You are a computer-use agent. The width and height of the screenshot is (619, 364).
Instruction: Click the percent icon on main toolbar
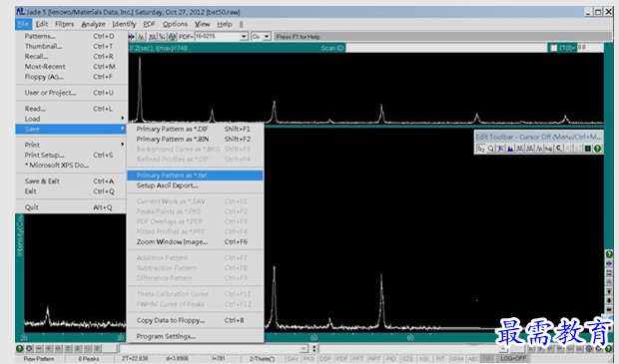point(162,37)
